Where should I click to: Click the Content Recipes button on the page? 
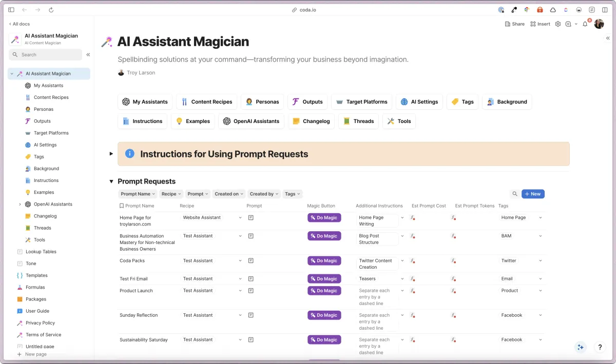pyautogui.click(x=206, y=102)
